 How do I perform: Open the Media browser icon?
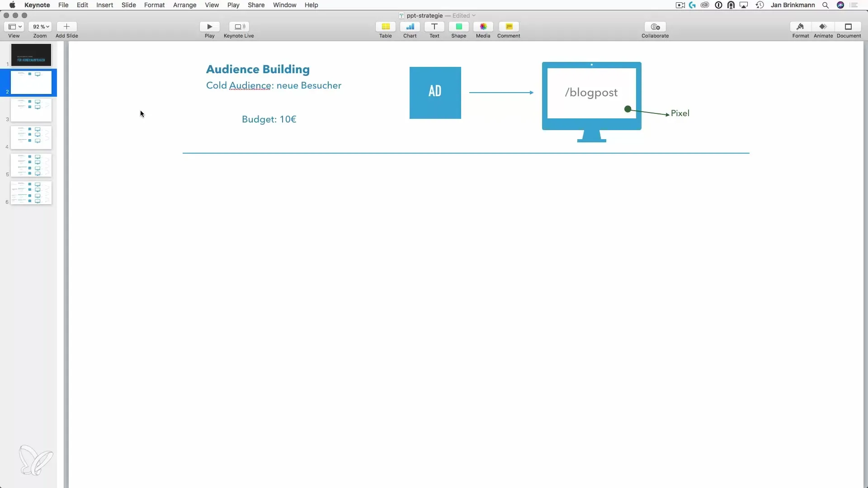483,27
